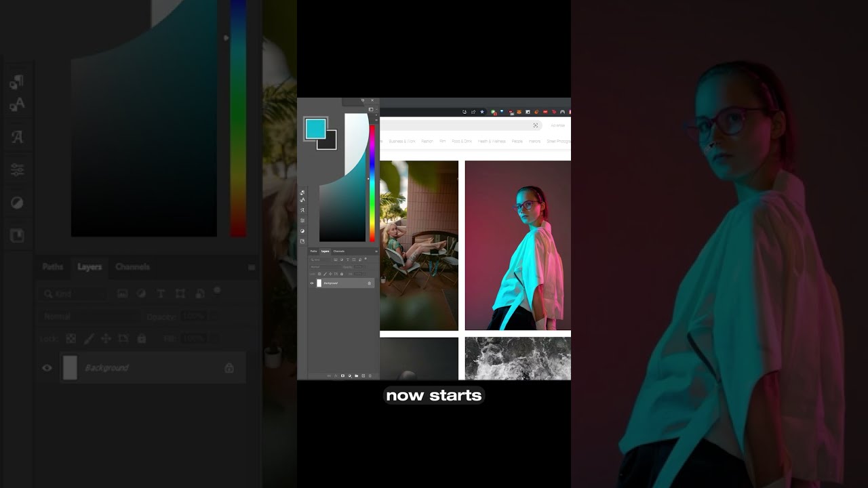The width and height of the screenshot is (868, 488).
Task: Open the Food & Drink category
Action: pyautogui.click(x=462, y=142)
